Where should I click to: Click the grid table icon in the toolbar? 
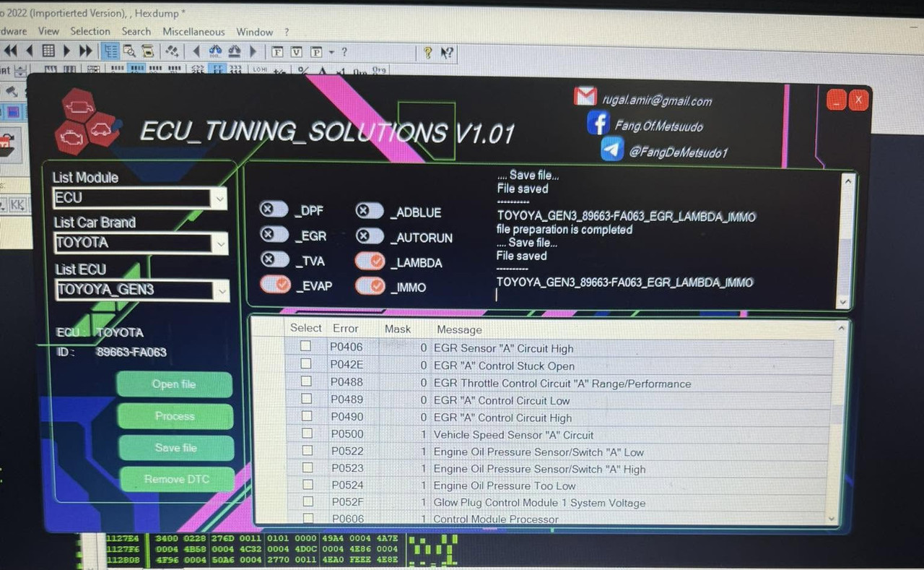48,51
